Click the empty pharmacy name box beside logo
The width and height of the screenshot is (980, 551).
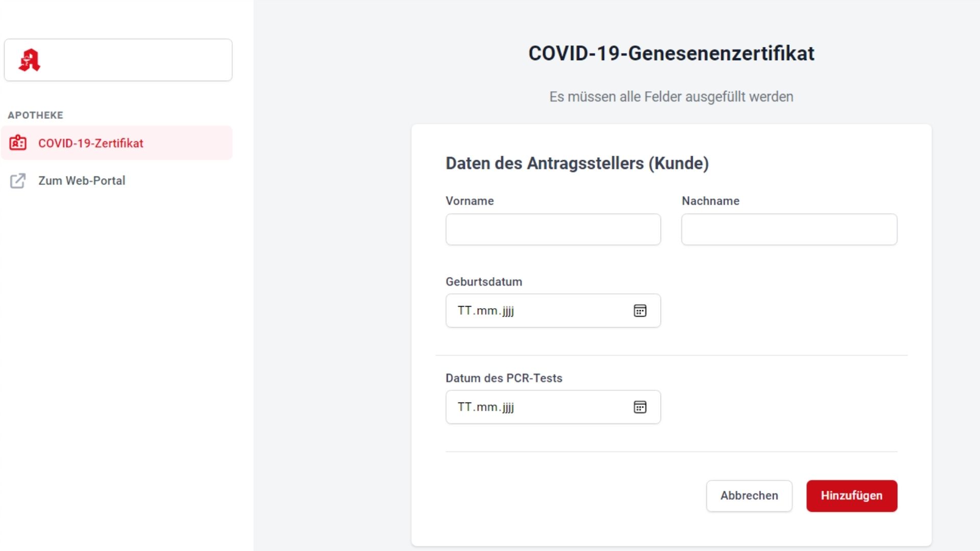tap(138, 60)
